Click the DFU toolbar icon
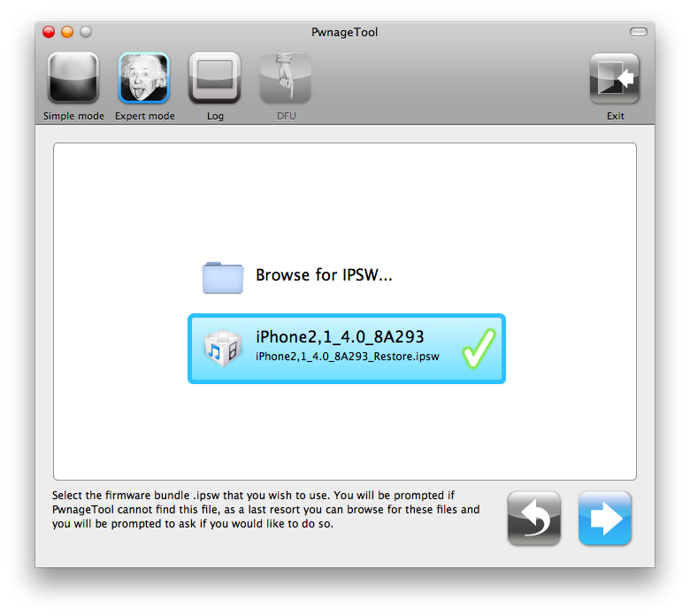 pyautogui.click(x=286, y=78)
